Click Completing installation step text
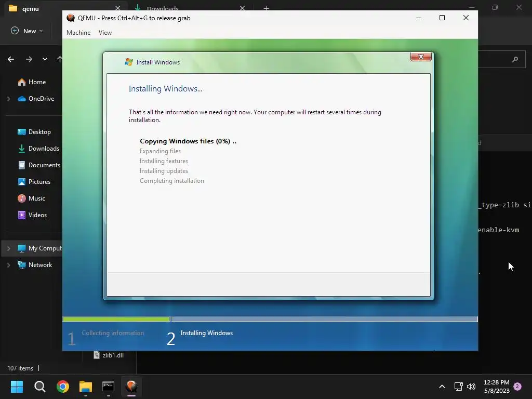This screenshot has height=399, width=532. (172, 181)
